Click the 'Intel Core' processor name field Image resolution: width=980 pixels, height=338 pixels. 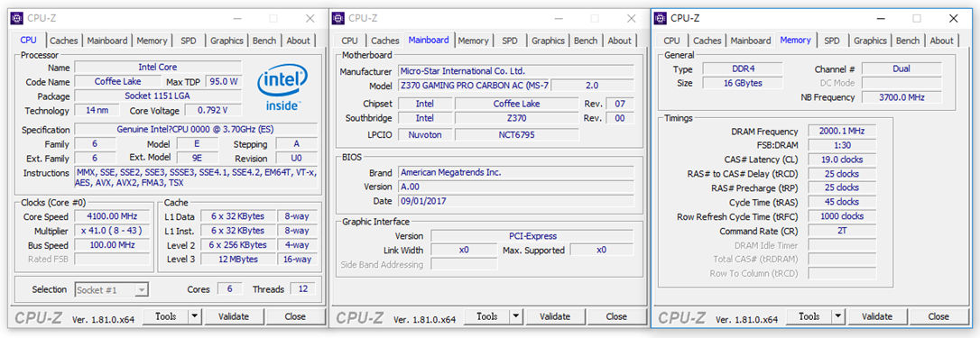(158, 67)
